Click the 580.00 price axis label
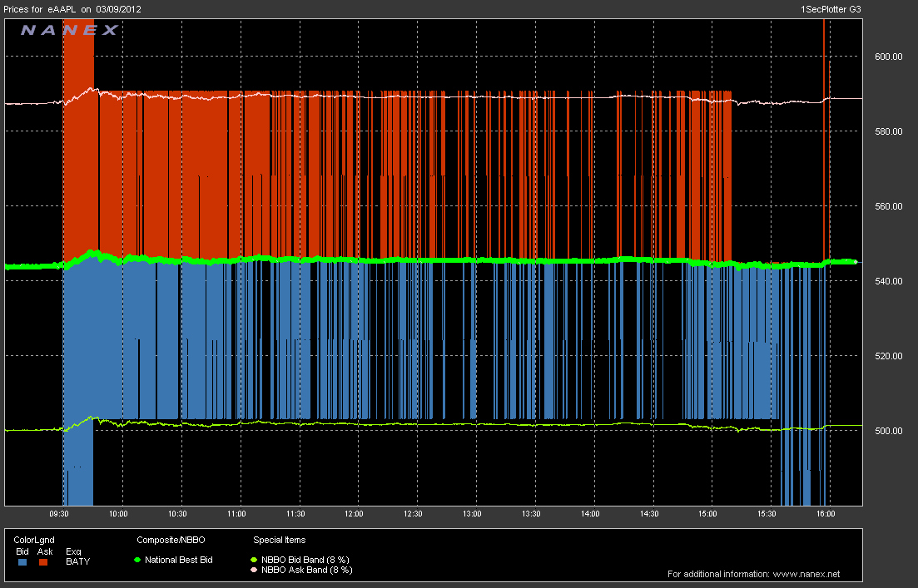918x588 pixels. (888, 131)
